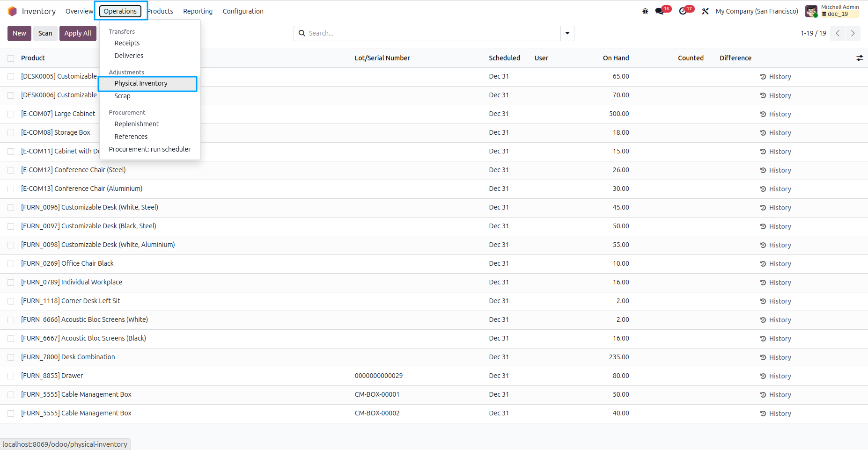
Task: Open the Operations menu
Action: (x=120, y=11)
